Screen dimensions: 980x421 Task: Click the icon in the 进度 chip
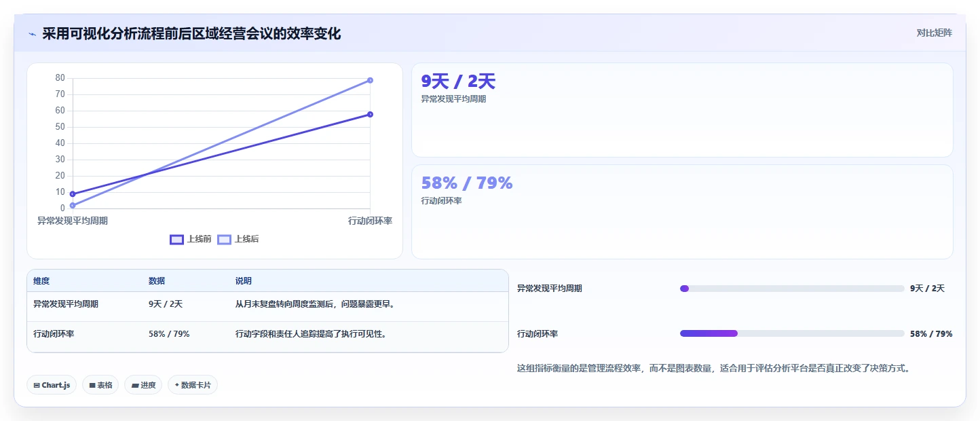tap(135, 385)
